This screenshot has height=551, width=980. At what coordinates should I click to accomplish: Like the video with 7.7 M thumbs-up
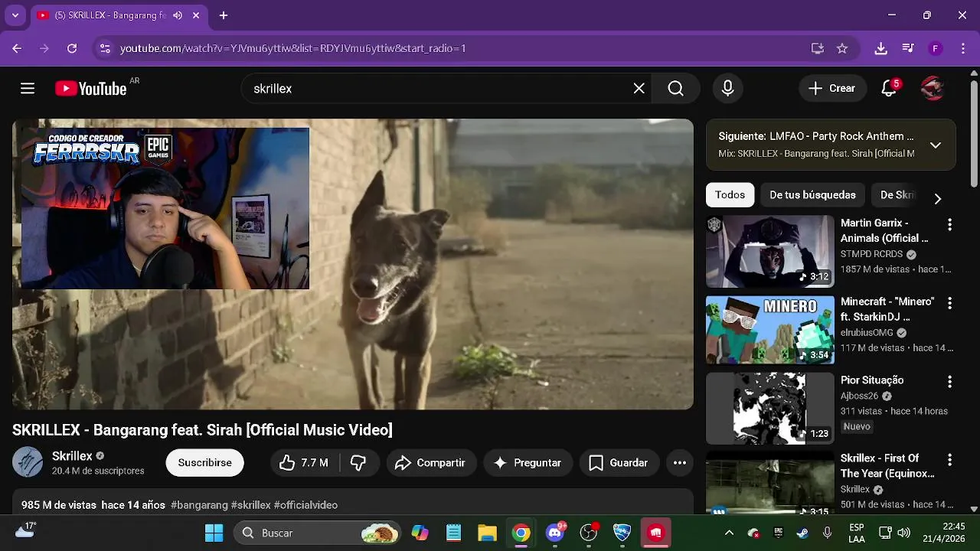pyautogui.click(x=304, y=463)
